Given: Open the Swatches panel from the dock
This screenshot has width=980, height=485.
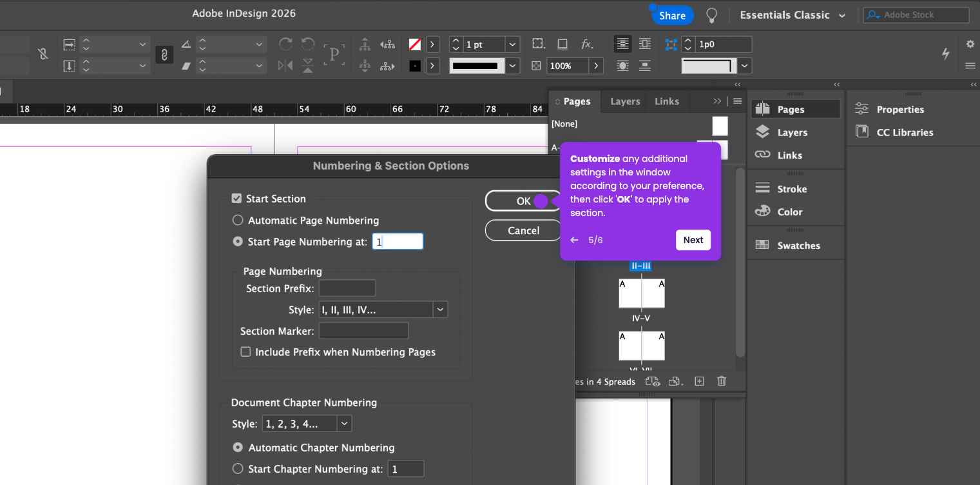Looking at the screenshot, I should (x=798, y=245).
